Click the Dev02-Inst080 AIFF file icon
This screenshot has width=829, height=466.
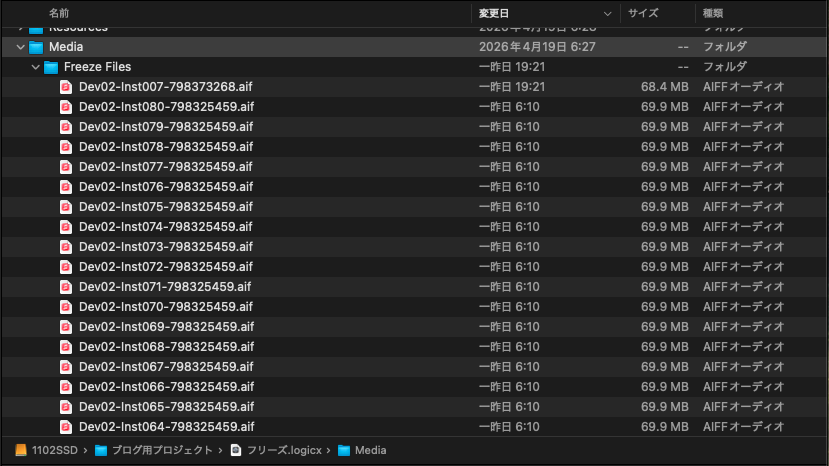[x=66, y=107]
